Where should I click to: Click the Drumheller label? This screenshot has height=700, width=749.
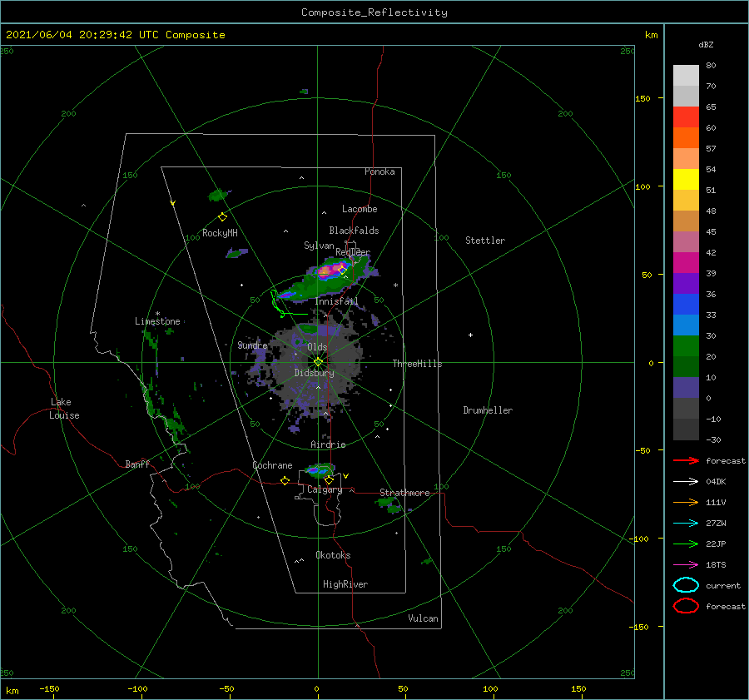coord(488,410)
